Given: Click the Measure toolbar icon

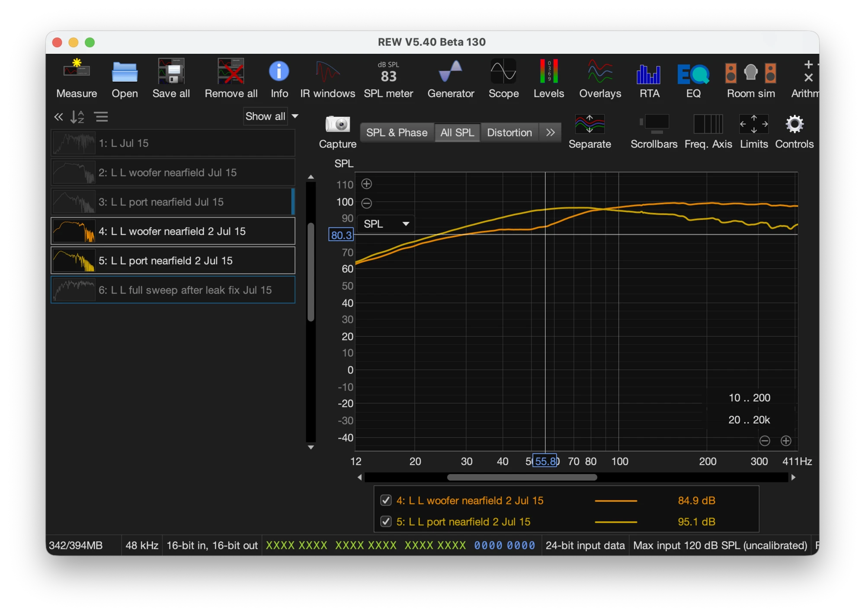Looking at the screenshot, I should coord(77,78).
